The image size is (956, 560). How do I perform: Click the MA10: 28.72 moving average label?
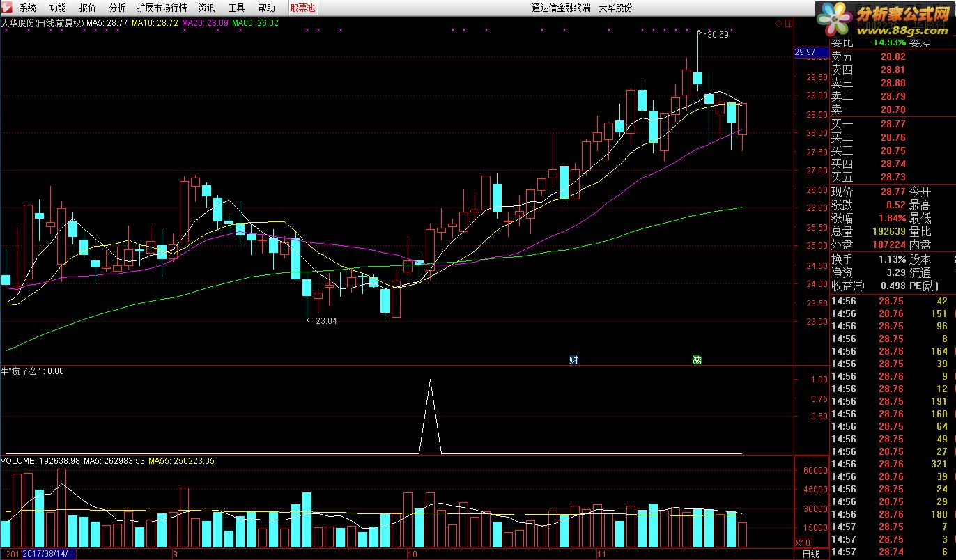point(155,23)
